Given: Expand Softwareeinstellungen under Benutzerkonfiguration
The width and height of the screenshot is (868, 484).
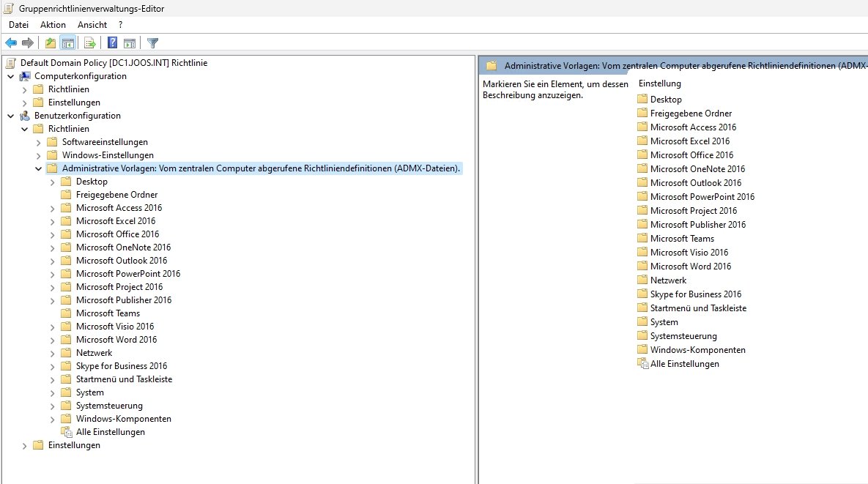Looking at the screenshot, I should tap(38, 142).
